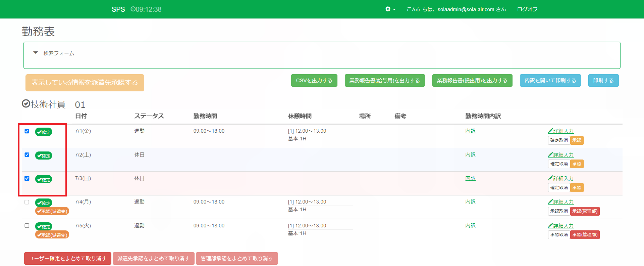This screenshot has width=644, height=266.
Task: Click pencil 詳細入力 icon for 7/1 row
Action: click(x=550, y=131)
